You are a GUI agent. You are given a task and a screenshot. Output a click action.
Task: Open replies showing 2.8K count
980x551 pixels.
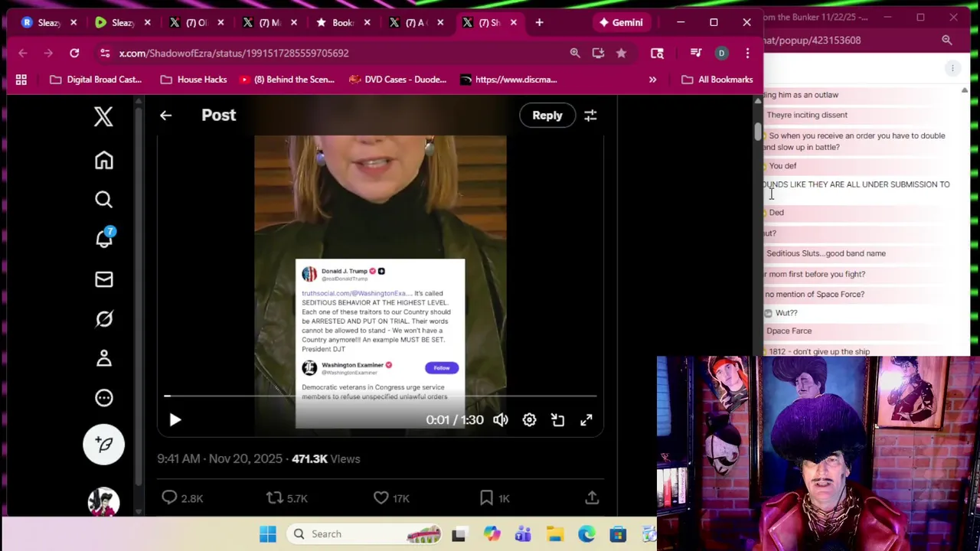point(182,498)
